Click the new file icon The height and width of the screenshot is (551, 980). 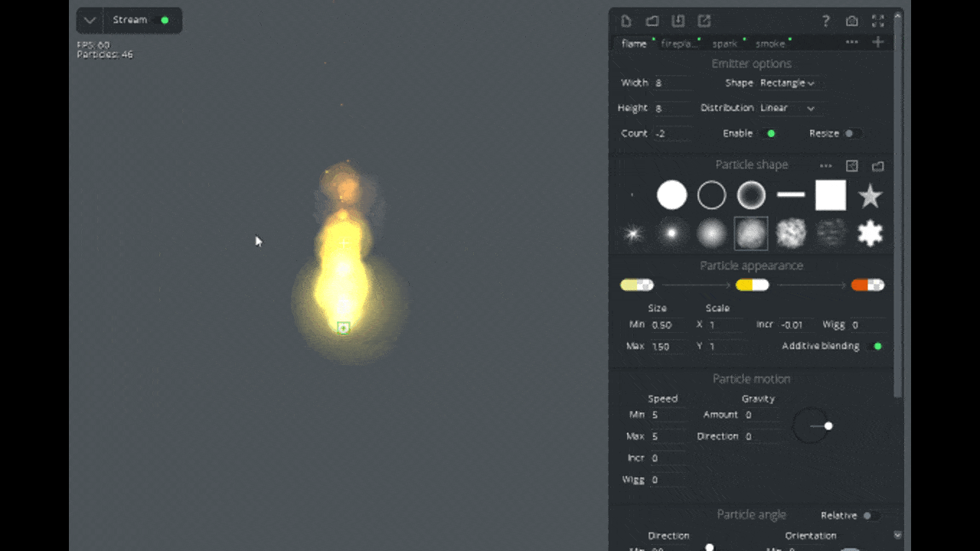click(x=626, y=21)
